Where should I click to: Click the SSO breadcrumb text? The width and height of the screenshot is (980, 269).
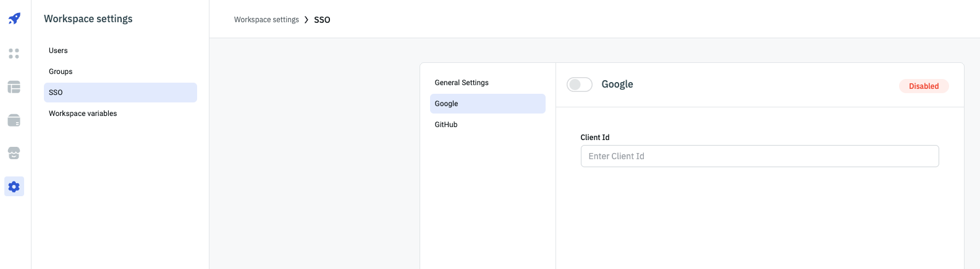pyautogui.click(x=322, y=20)
